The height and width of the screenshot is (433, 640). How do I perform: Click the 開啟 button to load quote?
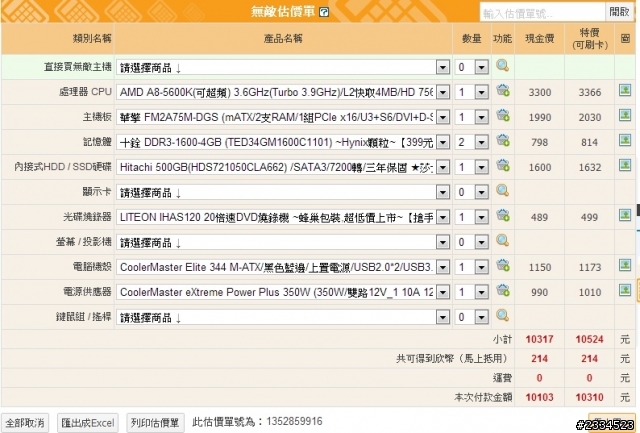click(619, 12)
